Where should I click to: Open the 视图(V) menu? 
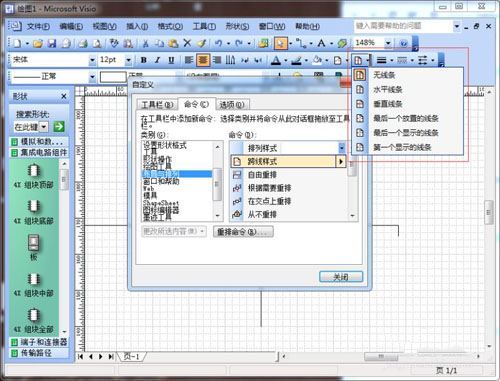pyautogui.click(x=104, y=26)
